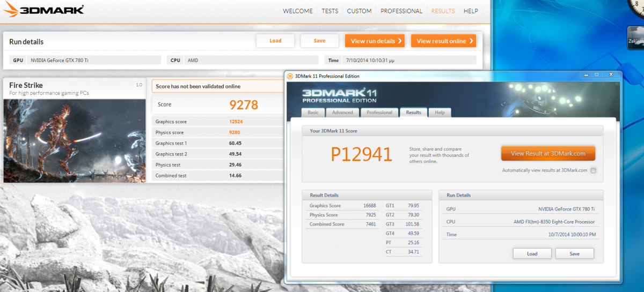Click the P12941 score value
This screenshot has width=644, height=292.
361,154
